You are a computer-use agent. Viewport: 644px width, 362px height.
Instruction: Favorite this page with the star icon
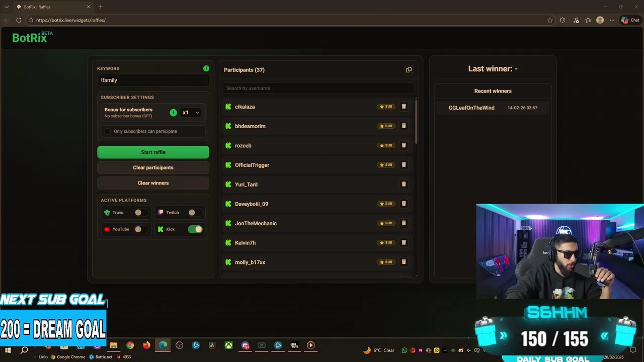pyautogui.click(x=550, y=20)
